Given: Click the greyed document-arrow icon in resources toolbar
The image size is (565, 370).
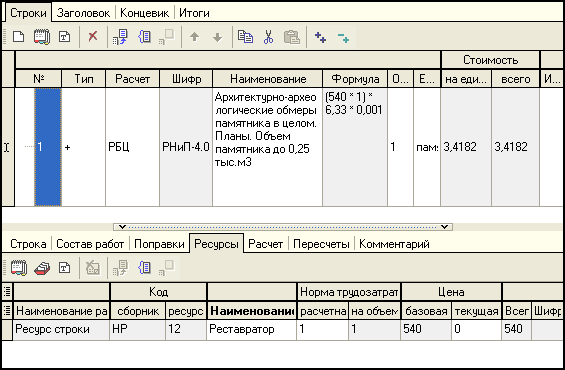Looking at the screenshot, I should 120,268.
